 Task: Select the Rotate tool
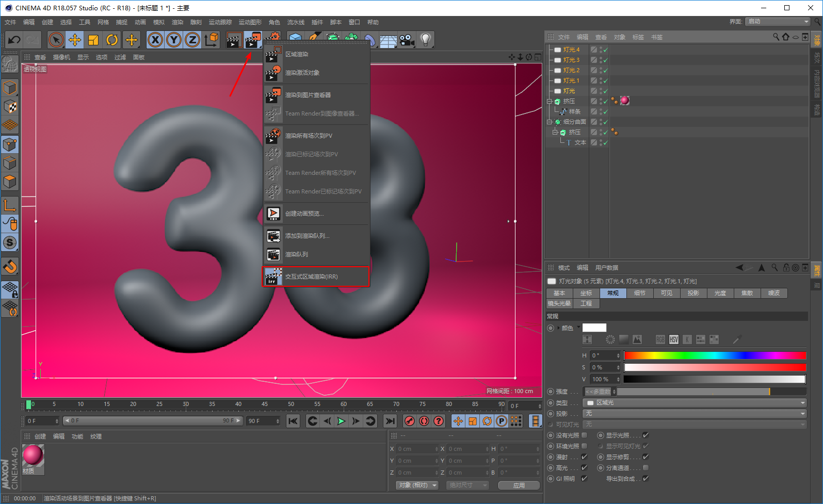pyautogui.click(x=112, y=40)
